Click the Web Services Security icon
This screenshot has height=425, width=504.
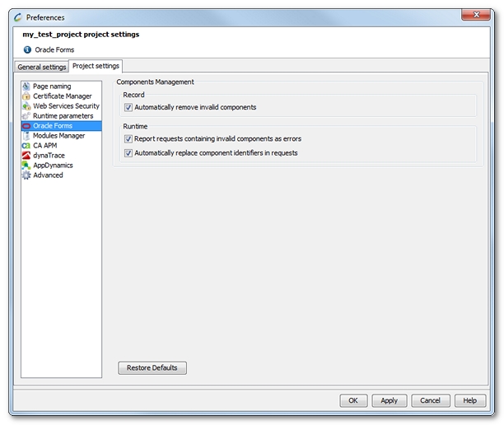(x=26, y=106)
